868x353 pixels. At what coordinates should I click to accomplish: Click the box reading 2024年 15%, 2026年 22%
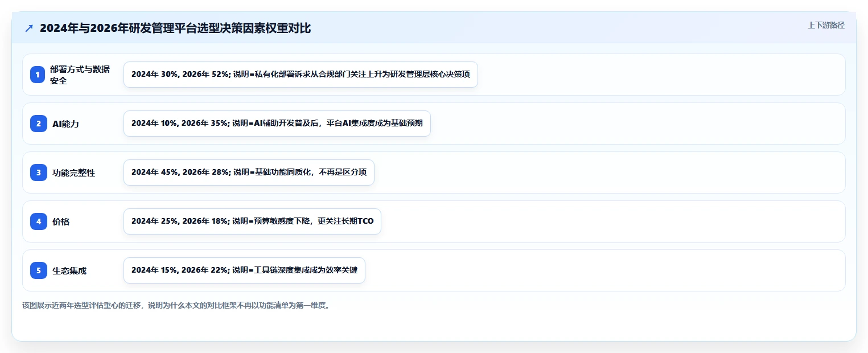(x=244, y=270)
